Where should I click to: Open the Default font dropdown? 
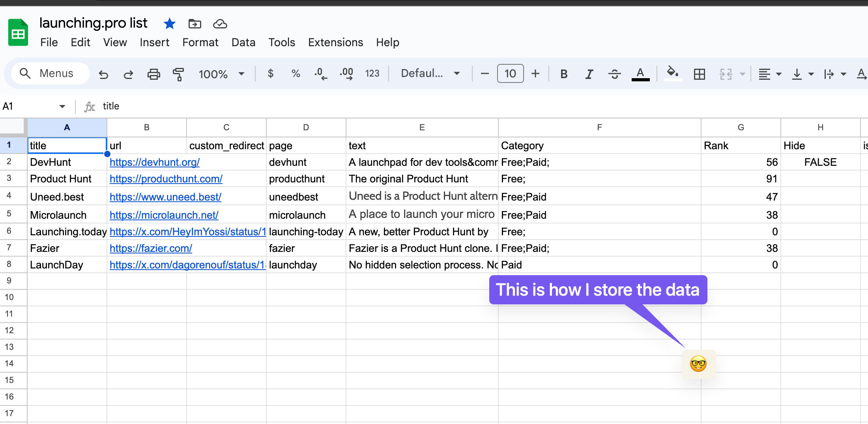(x=430, y=73)
